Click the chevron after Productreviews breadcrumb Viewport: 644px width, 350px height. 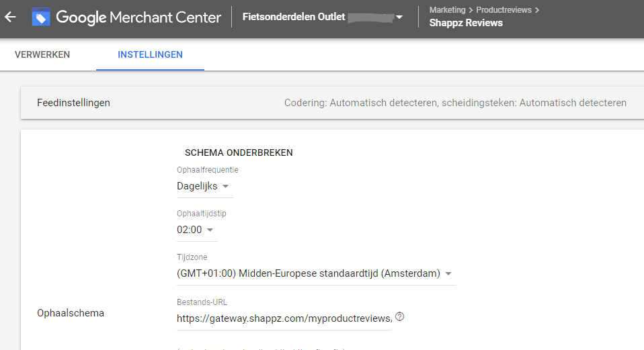537,10
